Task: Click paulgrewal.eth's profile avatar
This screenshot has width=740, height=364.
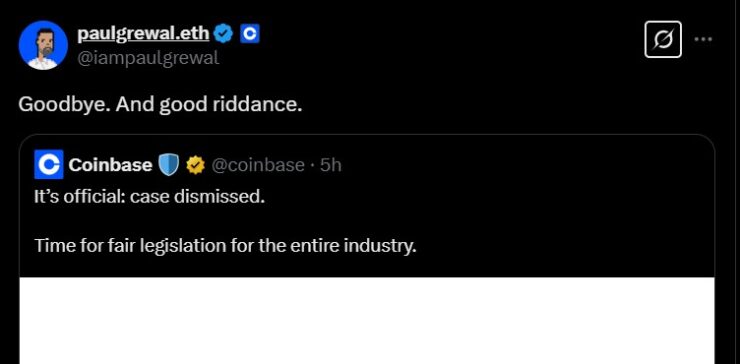Action: click(x=43, y=45)
